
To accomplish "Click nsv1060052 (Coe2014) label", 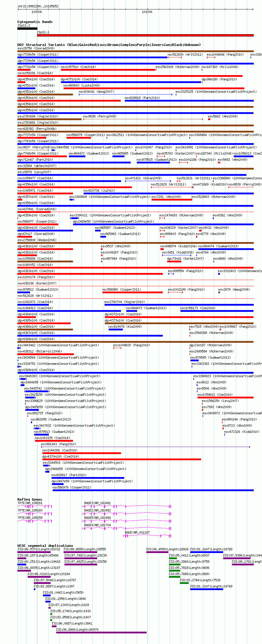I will tap(35, 265).
